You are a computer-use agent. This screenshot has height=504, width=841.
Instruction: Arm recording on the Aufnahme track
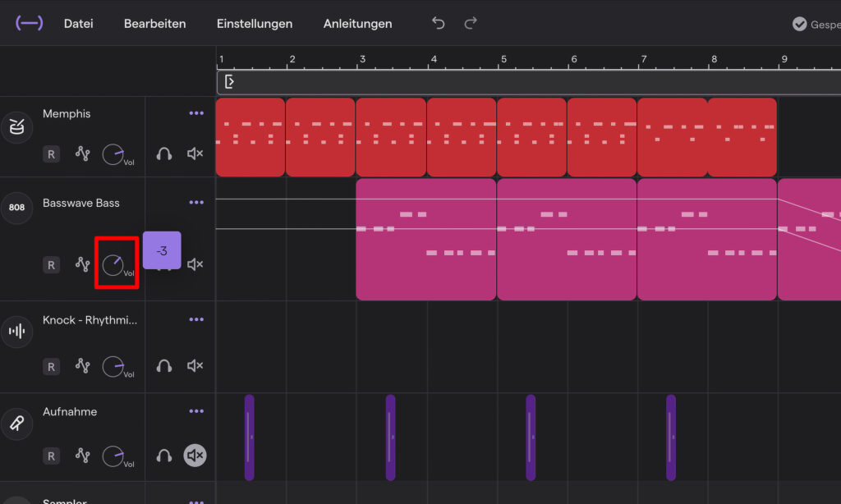point(51,456)
